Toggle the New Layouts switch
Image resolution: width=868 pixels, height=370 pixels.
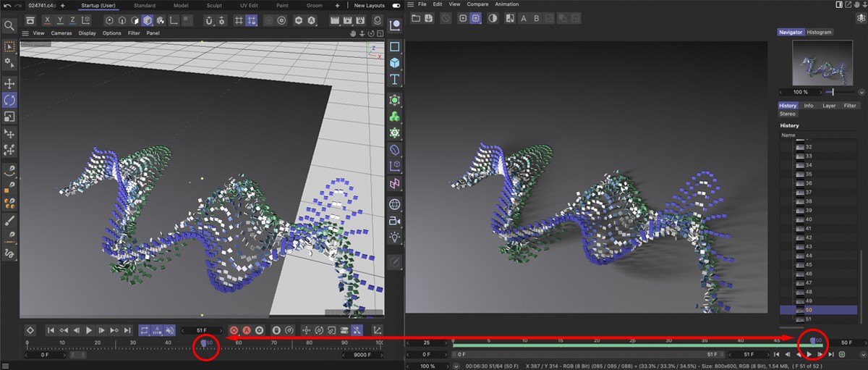(x=396, y=6)
